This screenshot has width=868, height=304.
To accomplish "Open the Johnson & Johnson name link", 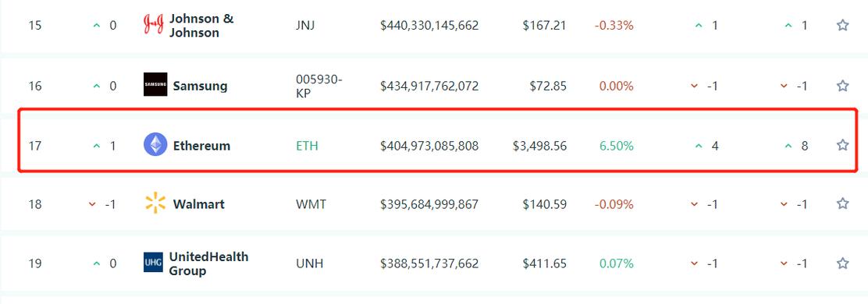I will (x=201, y=26).
